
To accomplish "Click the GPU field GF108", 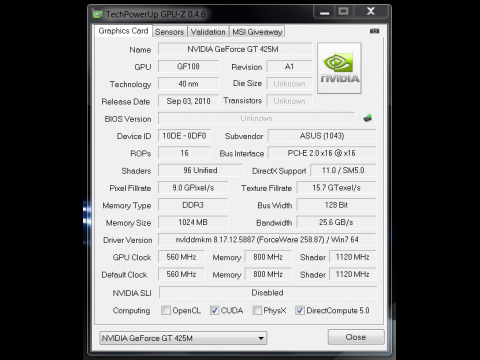I will click(x=188, y=66).
